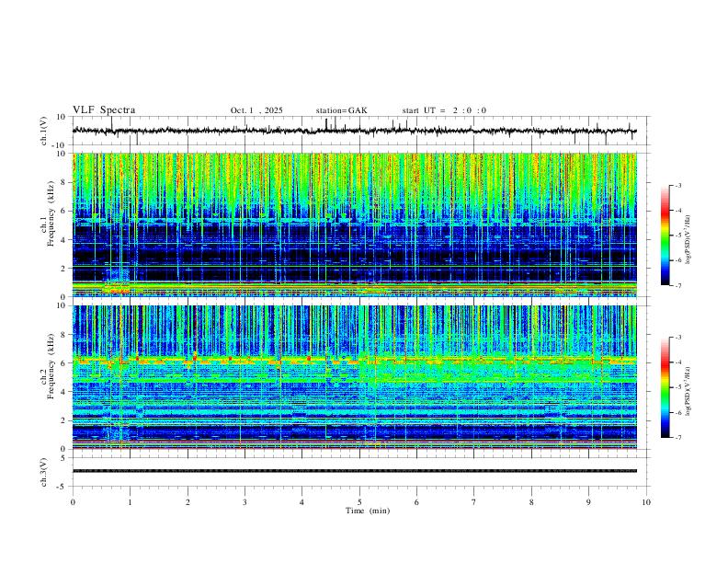Click the time axis tick "1"
This screenshot has width=728, height=563.
pos(130,502)
